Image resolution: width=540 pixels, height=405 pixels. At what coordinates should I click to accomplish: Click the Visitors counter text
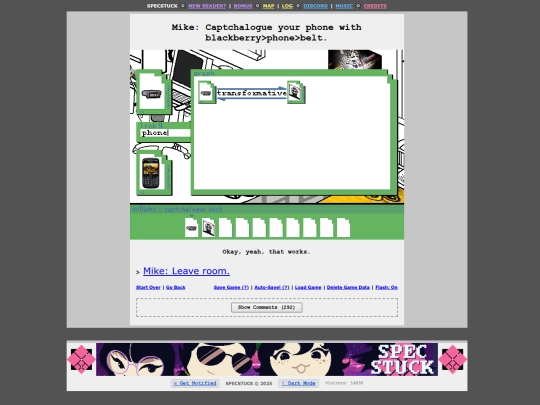click(x=344, y=383)
